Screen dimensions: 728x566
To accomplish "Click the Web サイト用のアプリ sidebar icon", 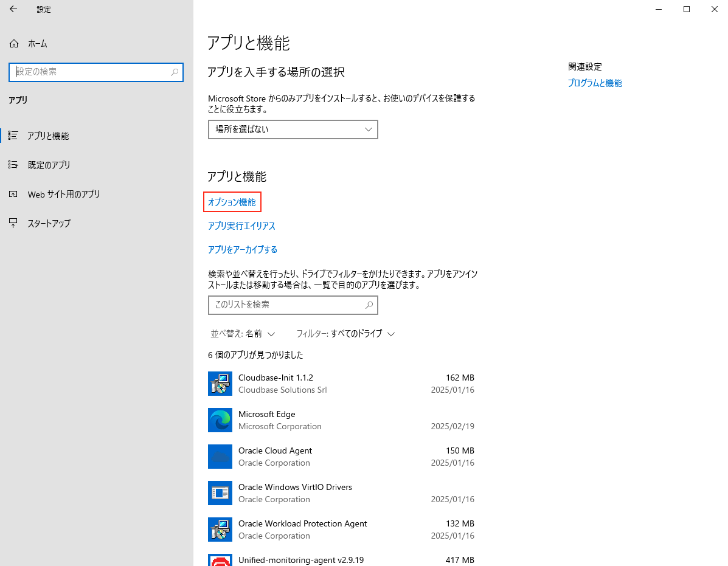I will pyautogui.click(x=13, y=194).
